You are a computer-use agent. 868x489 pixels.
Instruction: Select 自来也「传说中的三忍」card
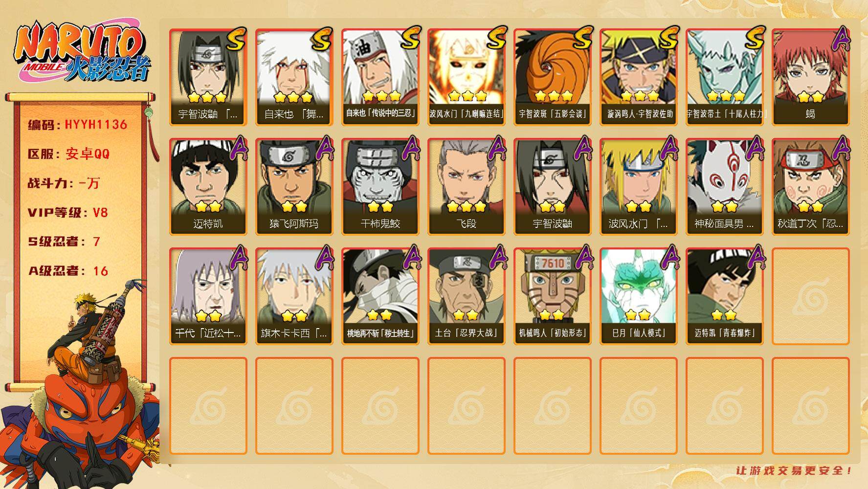point(380,77)
